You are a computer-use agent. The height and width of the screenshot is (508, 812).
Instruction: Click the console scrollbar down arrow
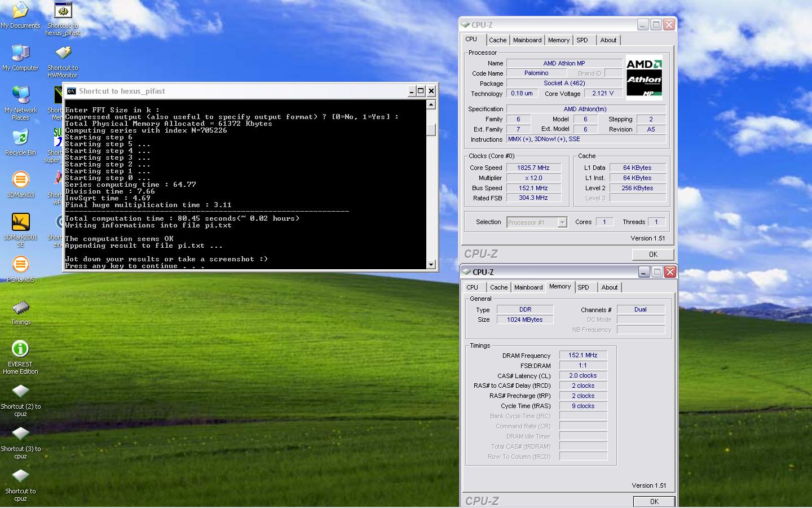(431, 265)
